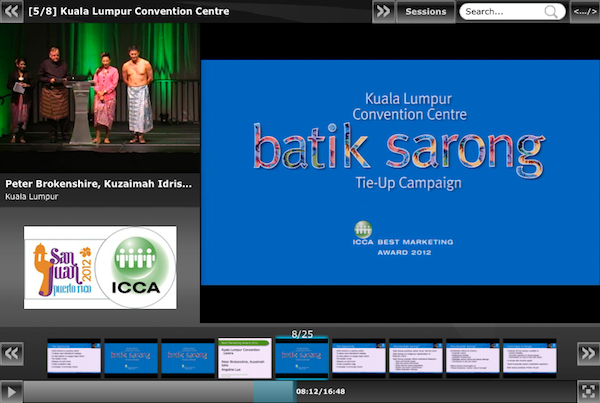Play the presentation video
This screenshot has width=600, height=403.
pos(11,392)
